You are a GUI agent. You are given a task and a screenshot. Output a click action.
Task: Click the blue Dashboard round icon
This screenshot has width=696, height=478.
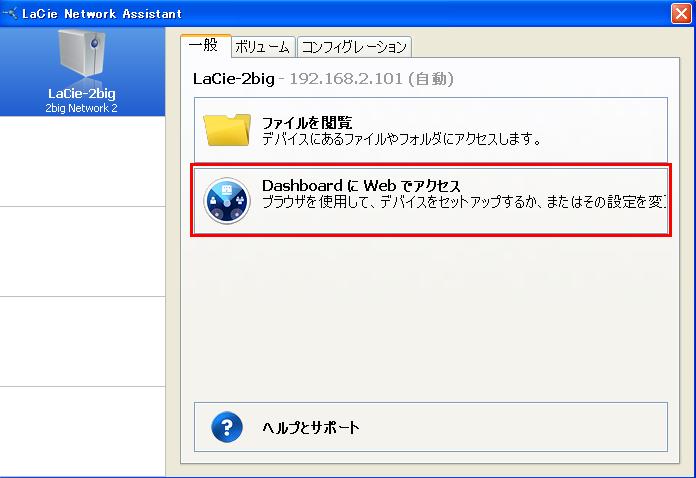227,201
